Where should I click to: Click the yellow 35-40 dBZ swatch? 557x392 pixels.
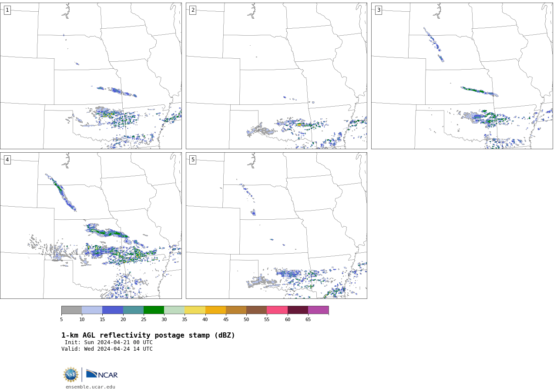click(195, 310)
